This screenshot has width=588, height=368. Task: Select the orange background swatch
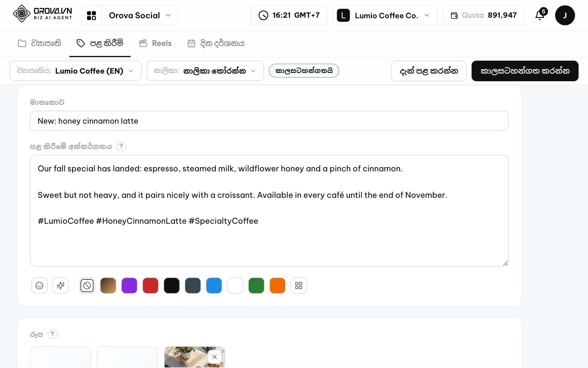pos(278,286)
